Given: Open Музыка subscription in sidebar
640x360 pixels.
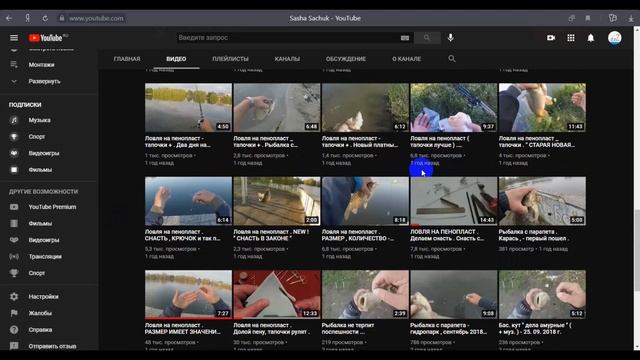Looking at the screenshot, I should (39, 120).
